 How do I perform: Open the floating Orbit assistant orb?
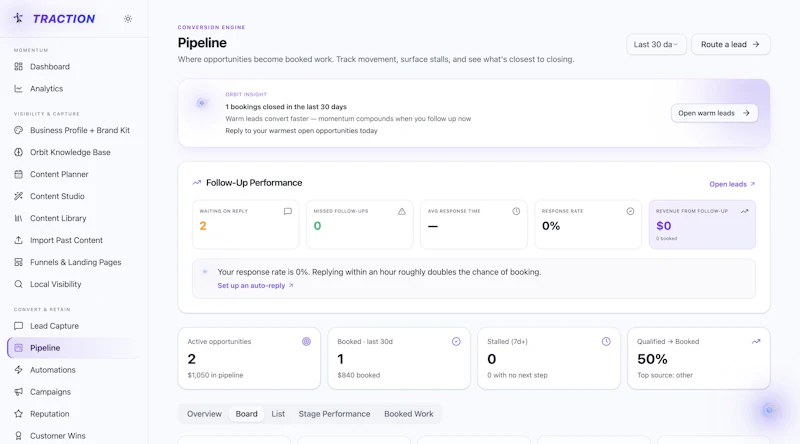pos(769,410)
